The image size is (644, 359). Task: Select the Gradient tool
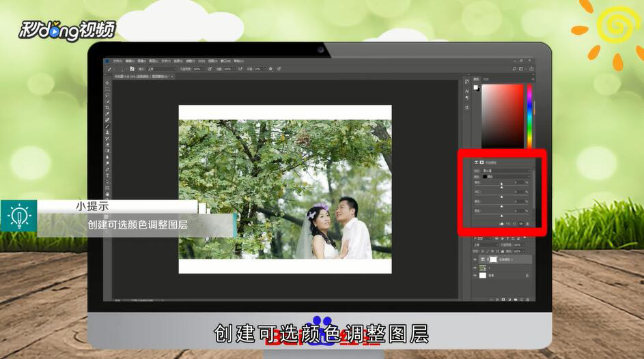[x=107, y=151]
